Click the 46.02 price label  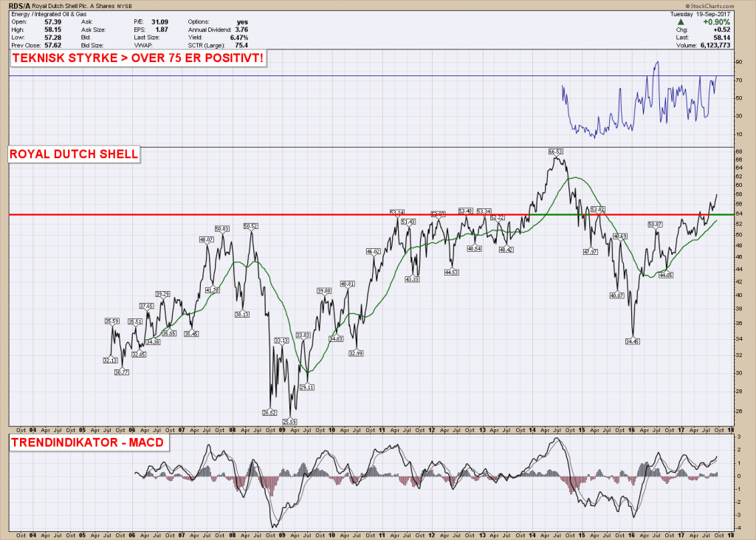coord(373,251)
